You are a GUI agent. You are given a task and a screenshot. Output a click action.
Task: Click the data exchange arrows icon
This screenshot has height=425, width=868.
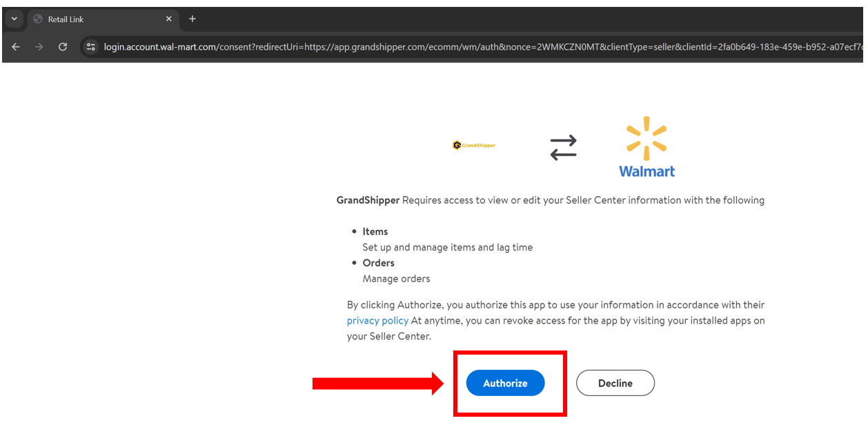[x=563, y=146]
